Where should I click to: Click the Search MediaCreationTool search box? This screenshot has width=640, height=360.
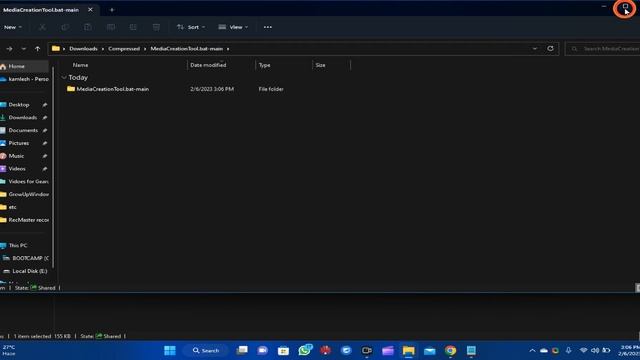coord(602,49)
